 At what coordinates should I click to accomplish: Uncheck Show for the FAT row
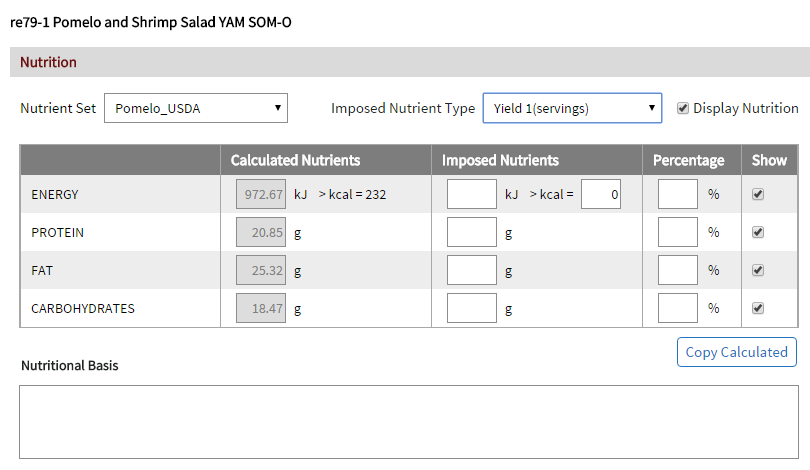758,270
